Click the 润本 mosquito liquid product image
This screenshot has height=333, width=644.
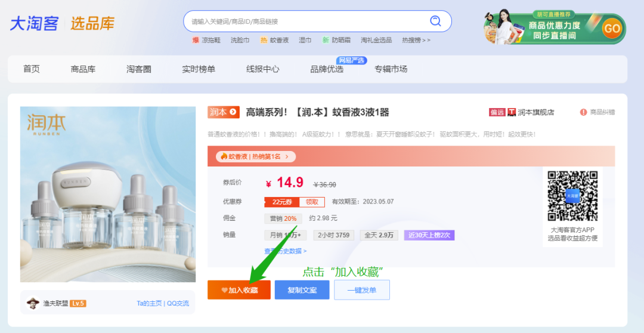[108, 195]
